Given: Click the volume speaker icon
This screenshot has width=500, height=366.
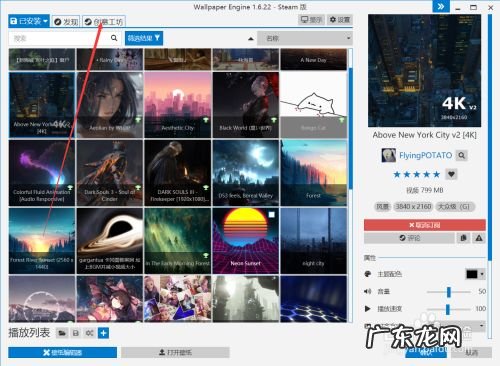Looking at the screenshot, I should click(x=367, y=292).
